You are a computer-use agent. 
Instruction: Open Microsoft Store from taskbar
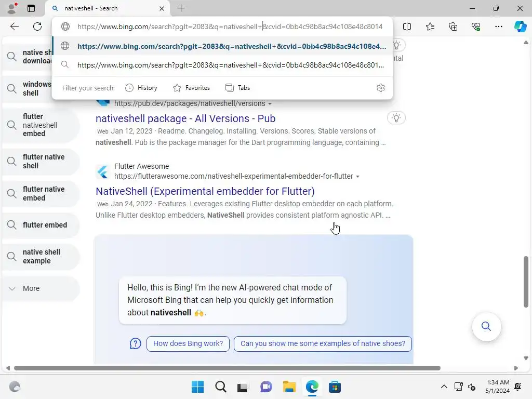(x=335, y=387)
